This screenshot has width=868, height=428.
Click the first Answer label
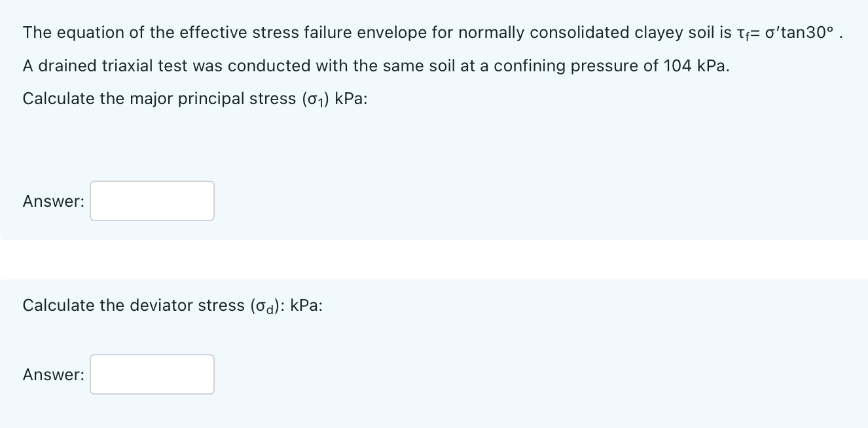point(52,201)
